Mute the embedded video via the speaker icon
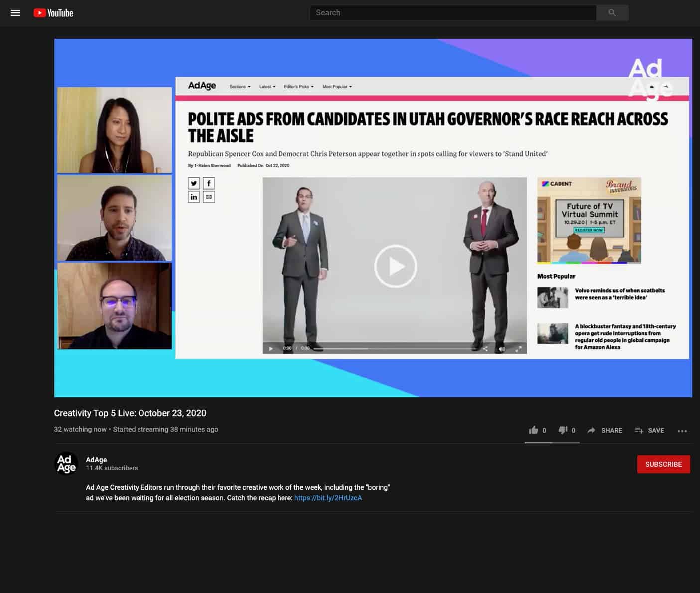Screen dimensions: 700x593 [x=502, y=348]
